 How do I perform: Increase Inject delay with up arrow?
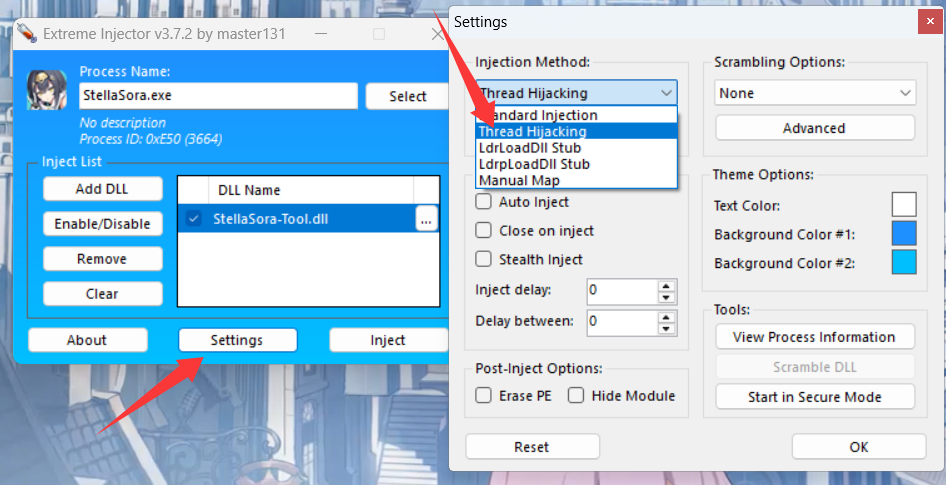coord(666,286)
